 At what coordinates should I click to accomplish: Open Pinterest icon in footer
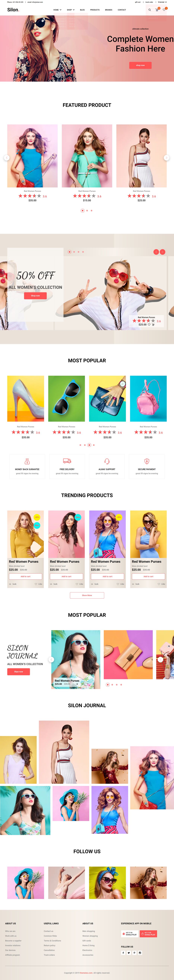point(134,953)
